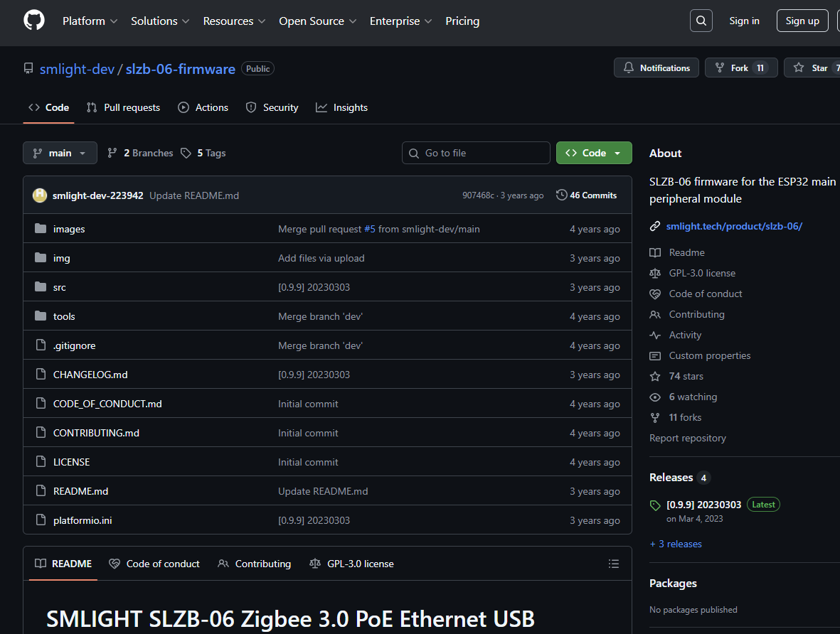This screenshot has height=634, width=840.
Task: Click the smlight-dev-223942 avatar
Action: tap(40, 195)
